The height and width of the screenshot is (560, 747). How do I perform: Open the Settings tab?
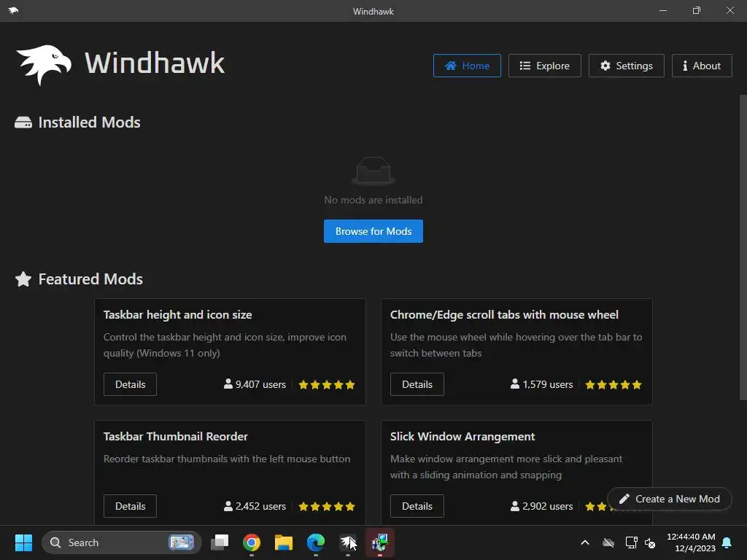(x=626, y=66)
